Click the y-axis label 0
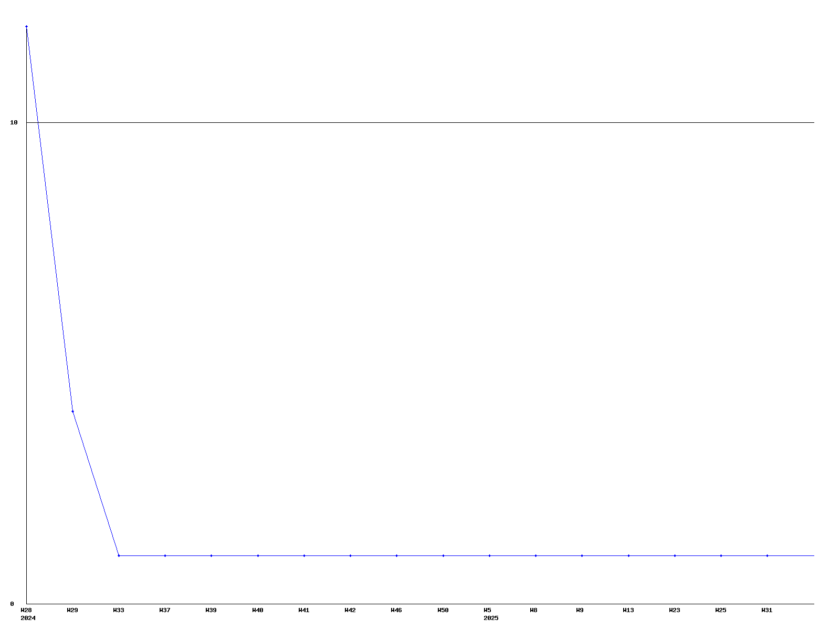Screen dimensions: 840x630 click(12, 604)
